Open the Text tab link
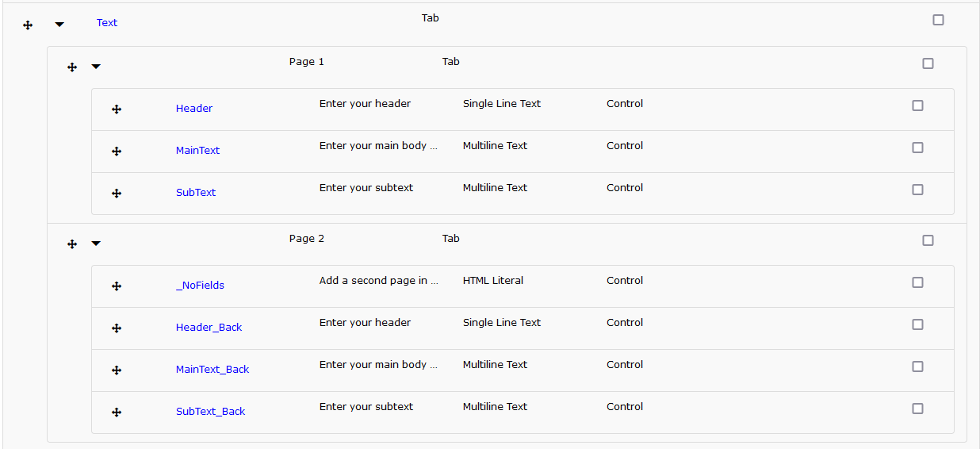The width and height of the screenshot is (980, 449). point(107,23)
